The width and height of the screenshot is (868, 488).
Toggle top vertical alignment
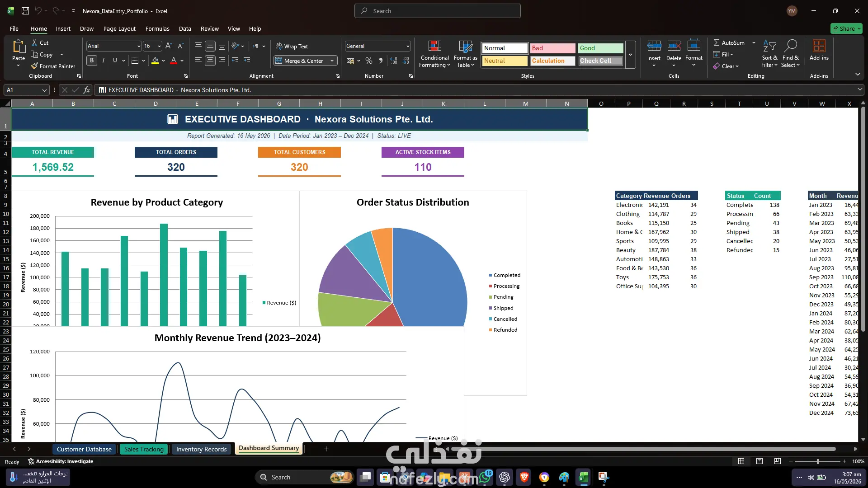(198, 46)
